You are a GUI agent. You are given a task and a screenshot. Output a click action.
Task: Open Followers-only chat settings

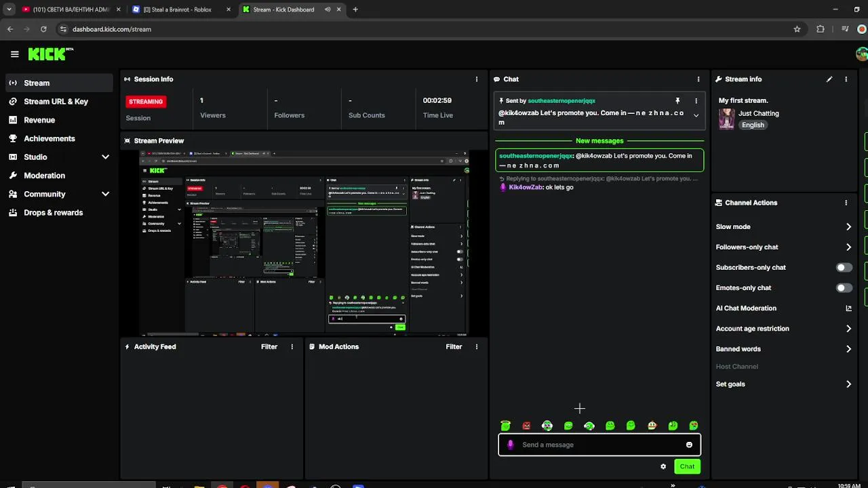[x=783, y=247]
